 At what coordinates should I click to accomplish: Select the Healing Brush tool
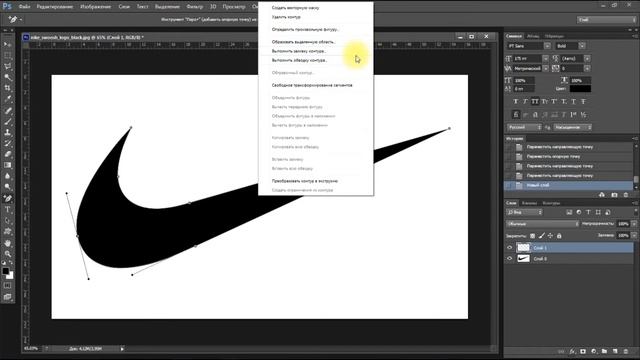pos(8,111)
